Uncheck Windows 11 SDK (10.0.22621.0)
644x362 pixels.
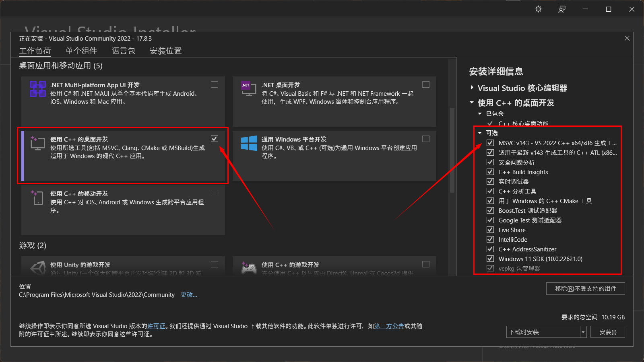(x=490, y=259)
